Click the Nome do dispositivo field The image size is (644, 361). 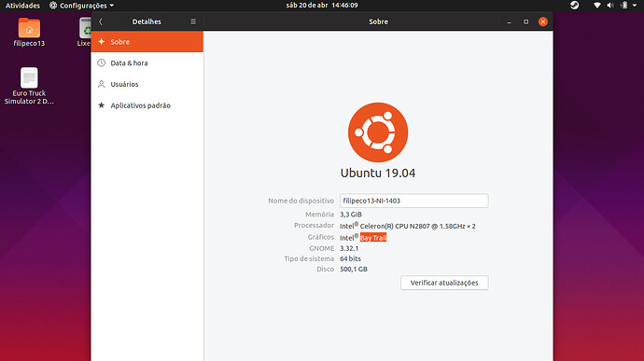click(414, 201)
